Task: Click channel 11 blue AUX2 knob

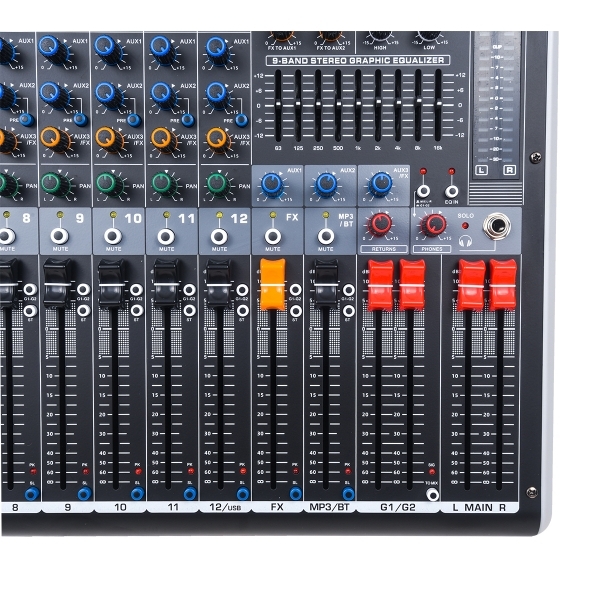Action: pos(162,93)
